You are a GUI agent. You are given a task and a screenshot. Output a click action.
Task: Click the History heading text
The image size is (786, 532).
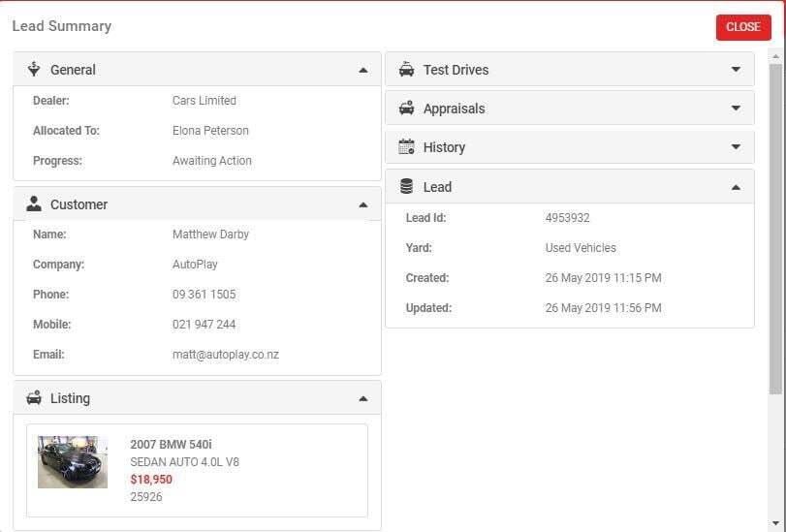pyautogui.click(x=444, y=147)
